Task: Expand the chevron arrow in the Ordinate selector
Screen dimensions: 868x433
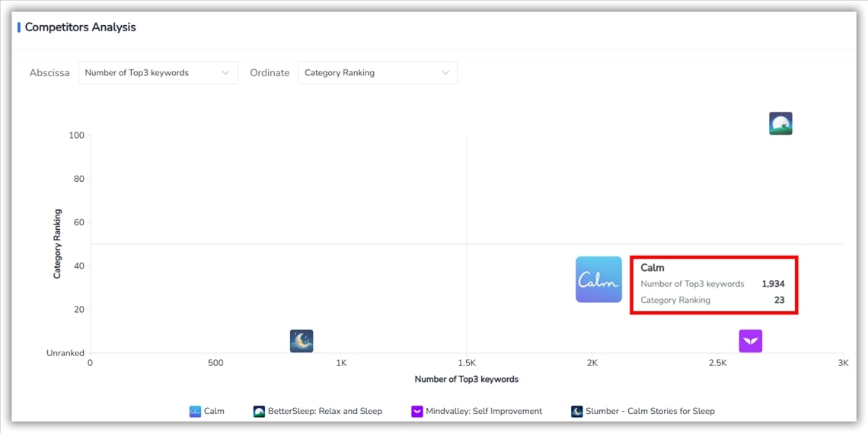Action: click(x=445, y=73)
